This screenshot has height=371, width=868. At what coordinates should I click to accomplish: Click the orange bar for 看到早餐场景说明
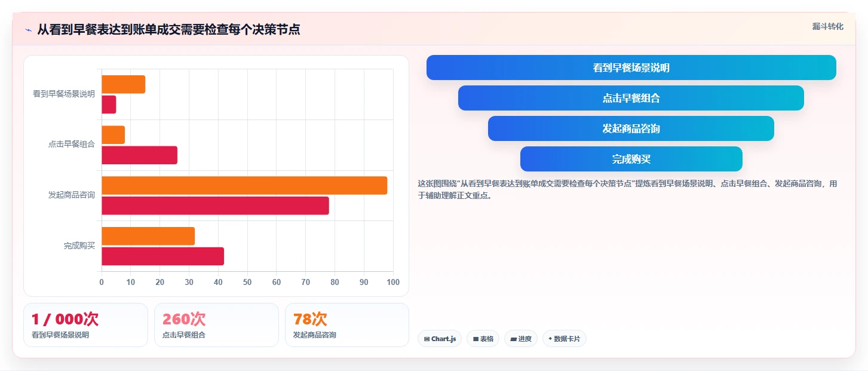[x=123, y=84]
